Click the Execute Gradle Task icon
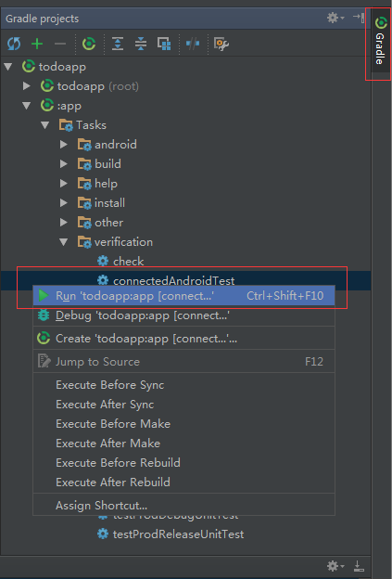The height and width of the screenshot is (579, 392). [x=89, y=44]
